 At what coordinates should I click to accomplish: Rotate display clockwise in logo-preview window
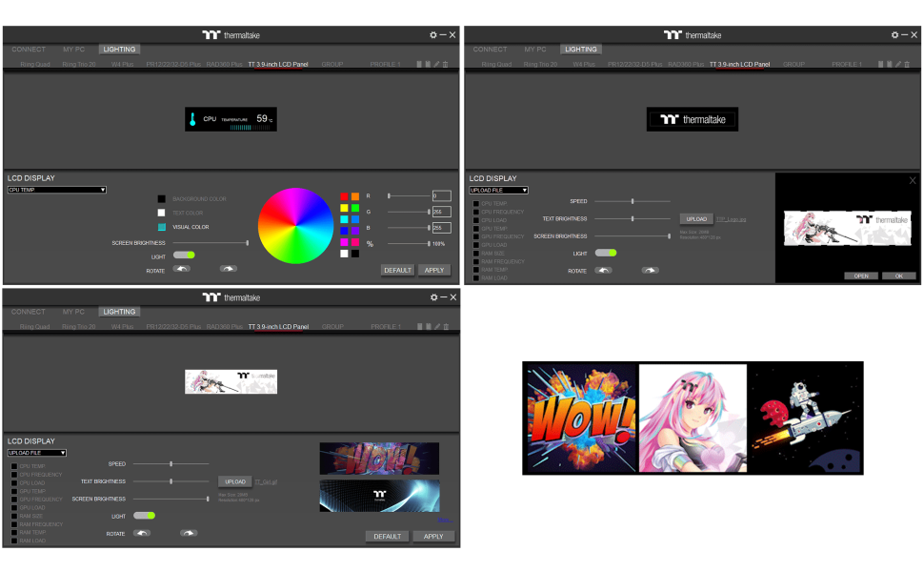coord(650,271)
